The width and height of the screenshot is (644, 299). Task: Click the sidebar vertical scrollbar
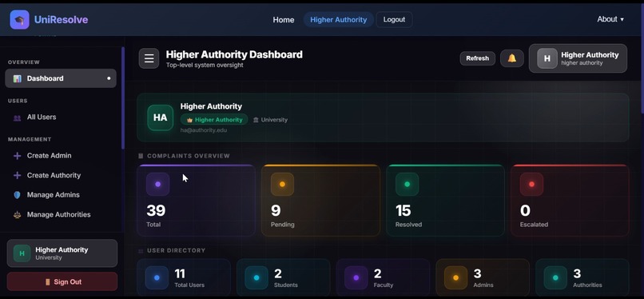click(x=123, y=98)
